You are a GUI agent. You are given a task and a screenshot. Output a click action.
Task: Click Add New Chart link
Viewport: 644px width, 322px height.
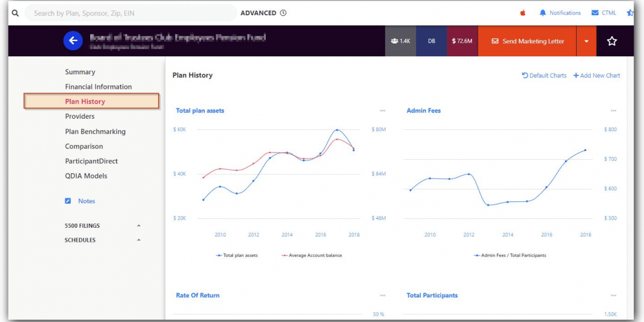coord(597,76)
